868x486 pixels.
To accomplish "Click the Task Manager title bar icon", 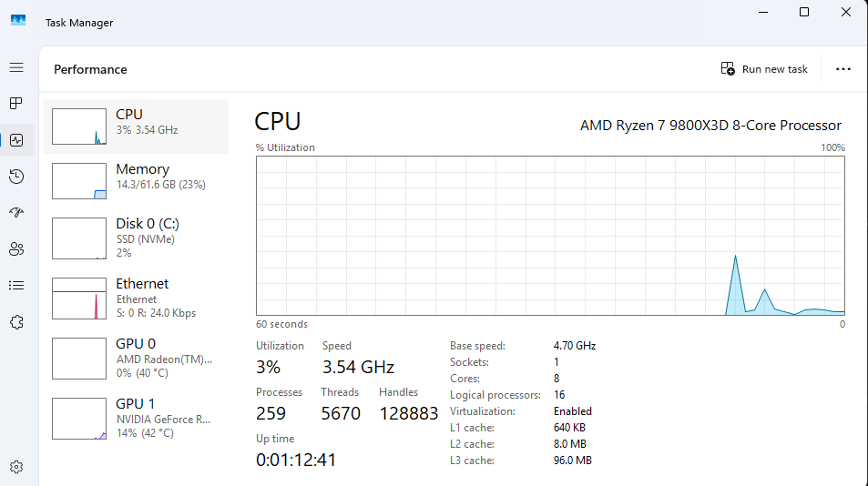I will pyautogui.click(x=18, y=21).
